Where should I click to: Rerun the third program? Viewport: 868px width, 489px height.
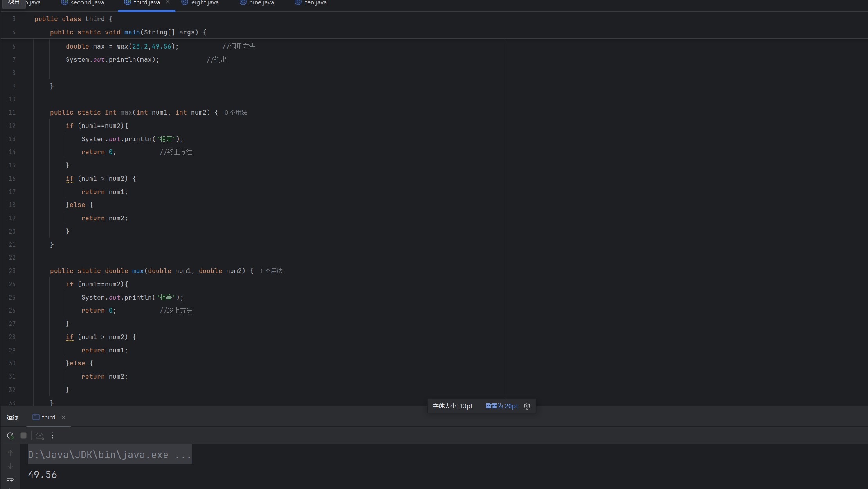point(11,435)
